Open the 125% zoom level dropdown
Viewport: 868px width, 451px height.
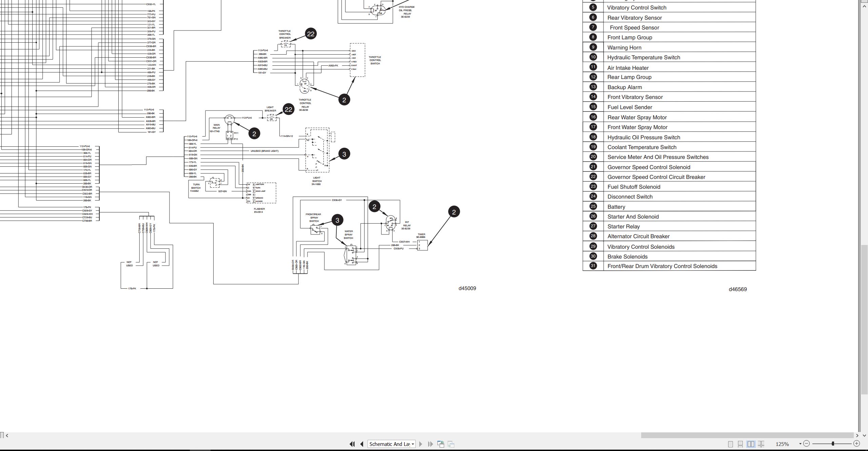[800, 444]
